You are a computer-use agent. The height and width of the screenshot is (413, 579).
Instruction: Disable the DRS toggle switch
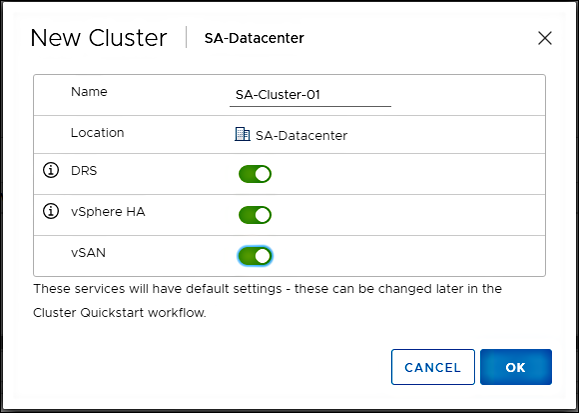pos(255,174)
